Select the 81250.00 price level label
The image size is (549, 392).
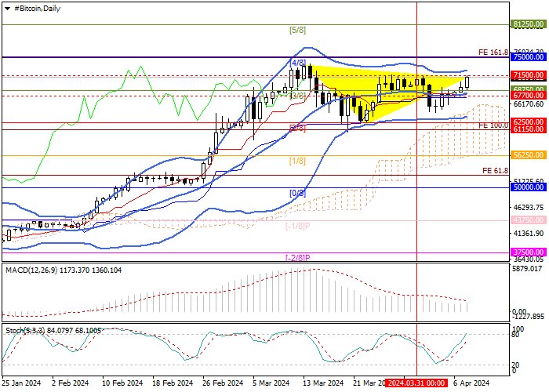pyautogui.click(x=529, y=24)
